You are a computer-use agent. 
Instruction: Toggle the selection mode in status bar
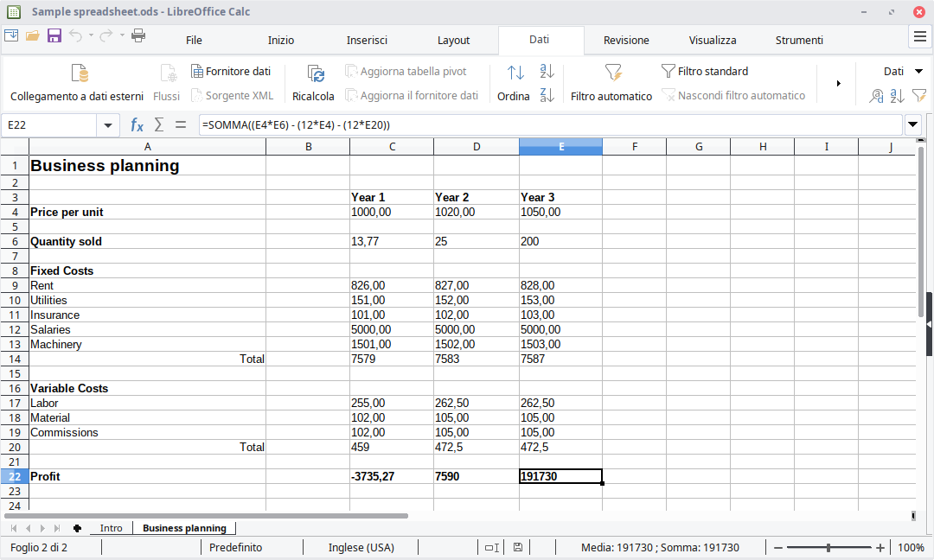tap(491, 547)
